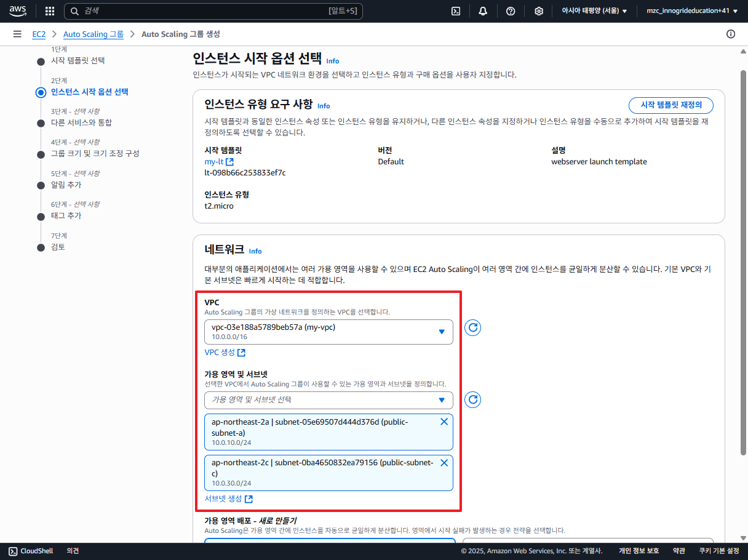Click 시작 템플릿 재정의 button

(671, 105)
